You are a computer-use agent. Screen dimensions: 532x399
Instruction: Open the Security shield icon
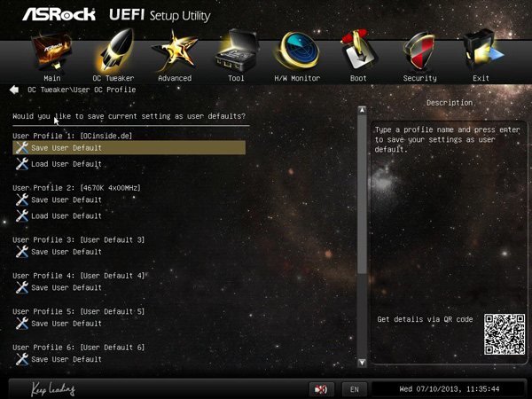point(419,51)
